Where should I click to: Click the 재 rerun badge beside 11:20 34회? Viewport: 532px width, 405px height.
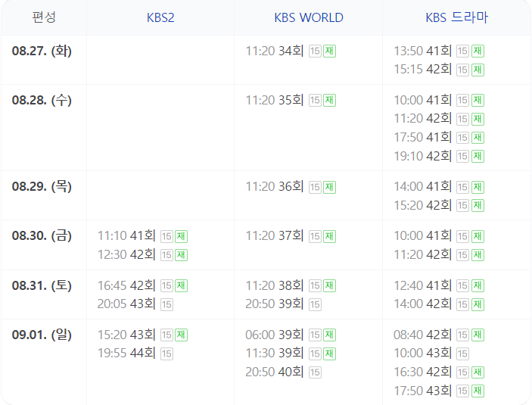pyautogui.click(x=329, y=51)
